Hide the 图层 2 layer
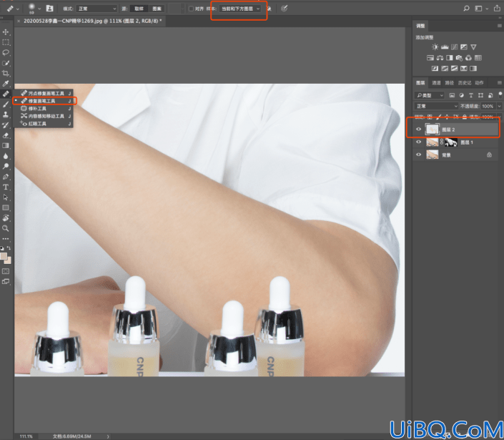 pyautogui.click(x=418, y=129)
